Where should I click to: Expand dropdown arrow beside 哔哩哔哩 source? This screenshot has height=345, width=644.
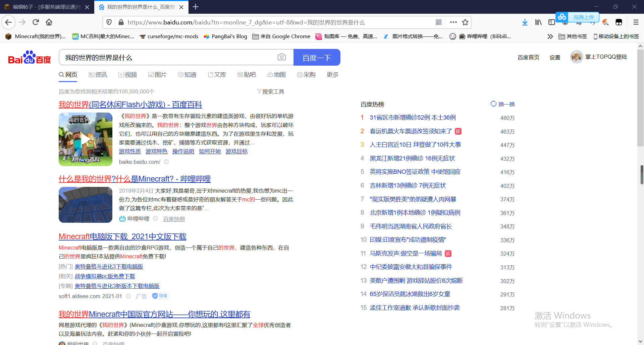[x=155, y=219]
